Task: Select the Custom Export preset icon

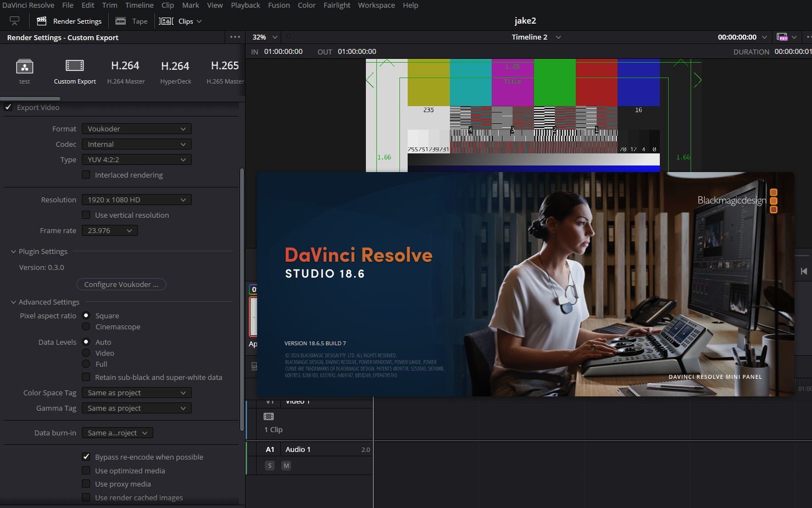Action: [75, 66]
